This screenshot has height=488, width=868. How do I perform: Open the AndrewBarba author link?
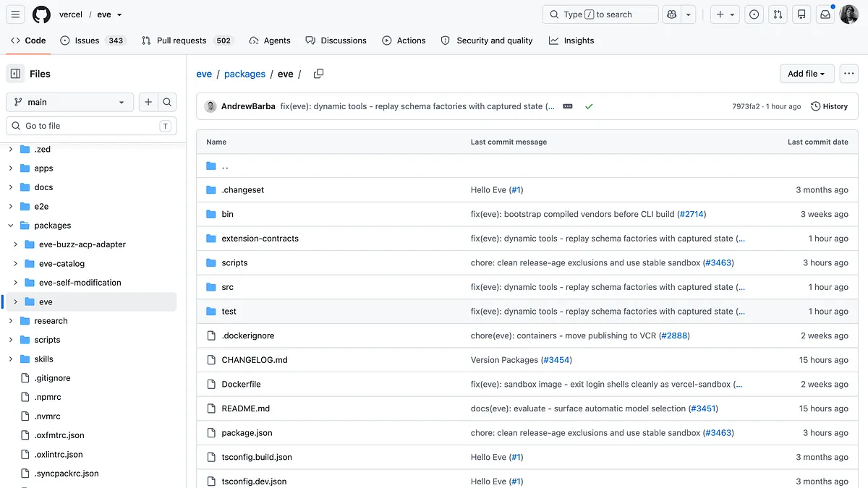pyautogui.click(x=248, y=106)
